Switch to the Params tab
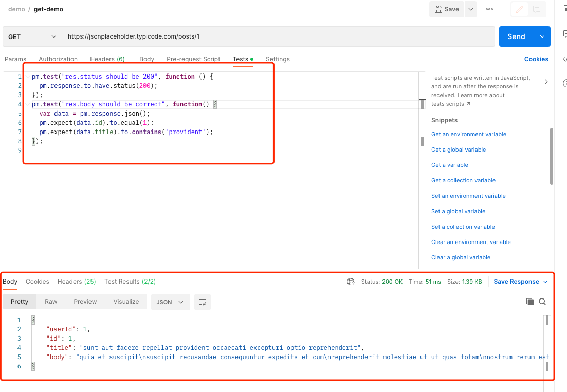 pos(15,59)
